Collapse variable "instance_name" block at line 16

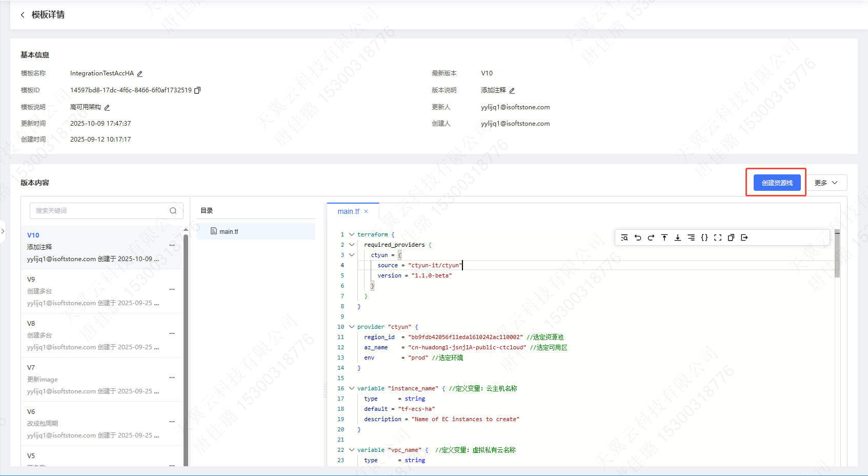click(352, 388)
